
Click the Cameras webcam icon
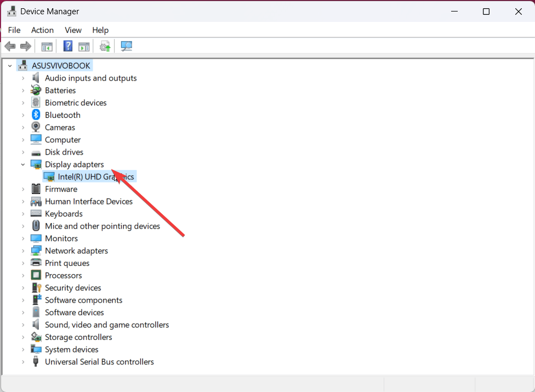(36, 127)
